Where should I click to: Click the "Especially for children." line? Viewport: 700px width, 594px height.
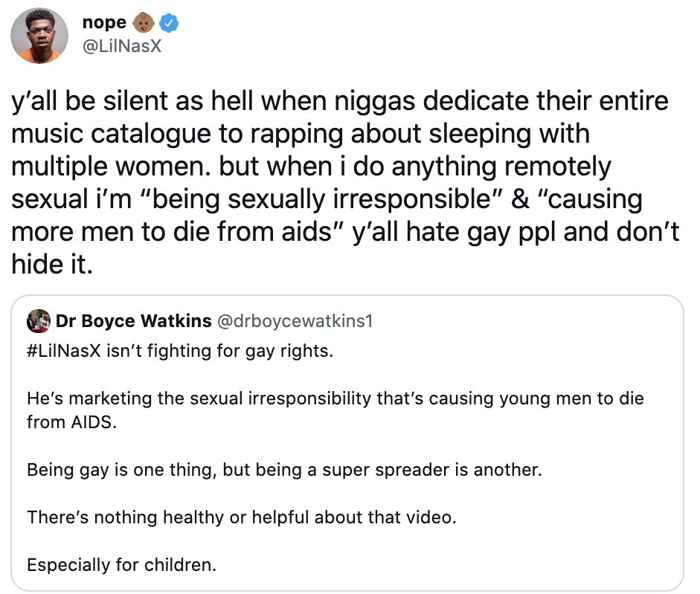point(121,564)
